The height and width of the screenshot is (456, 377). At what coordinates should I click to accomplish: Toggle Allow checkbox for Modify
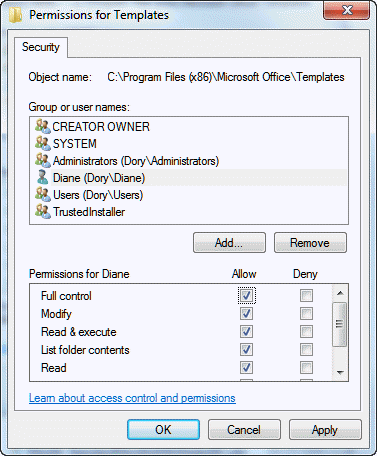(246, 313)
